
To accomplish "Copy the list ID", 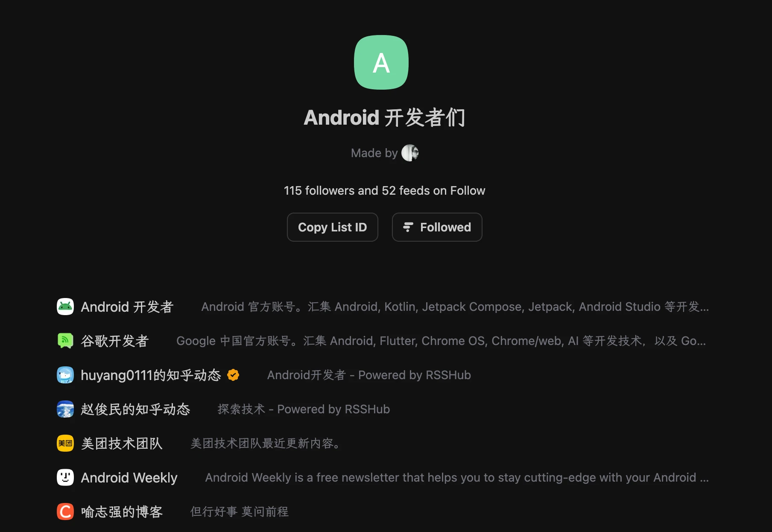I will pos(332,227).
